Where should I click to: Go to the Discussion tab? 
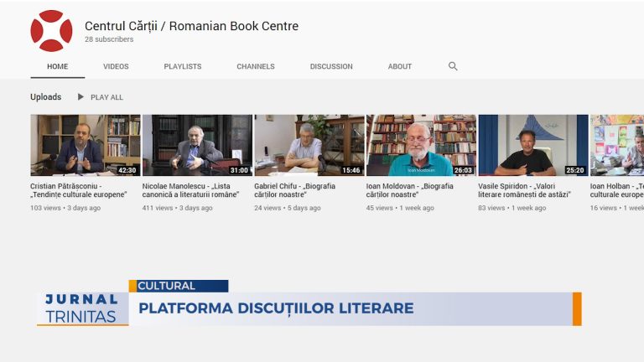point(331,66)
